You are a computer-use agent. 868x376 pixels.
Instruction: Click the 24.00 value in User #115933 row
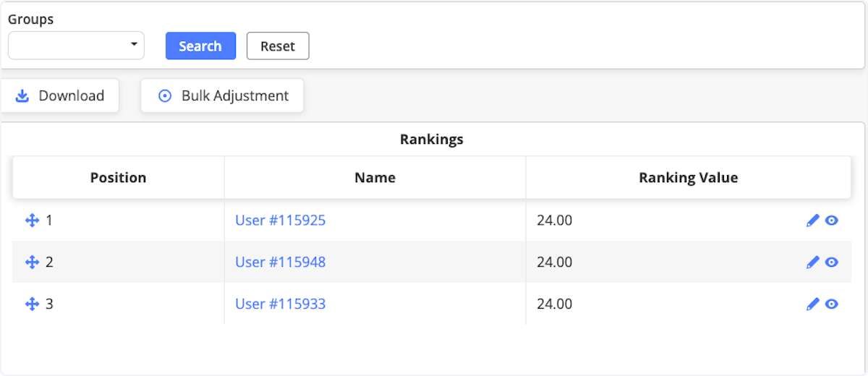pyautogui.click(x=554, y=304)
